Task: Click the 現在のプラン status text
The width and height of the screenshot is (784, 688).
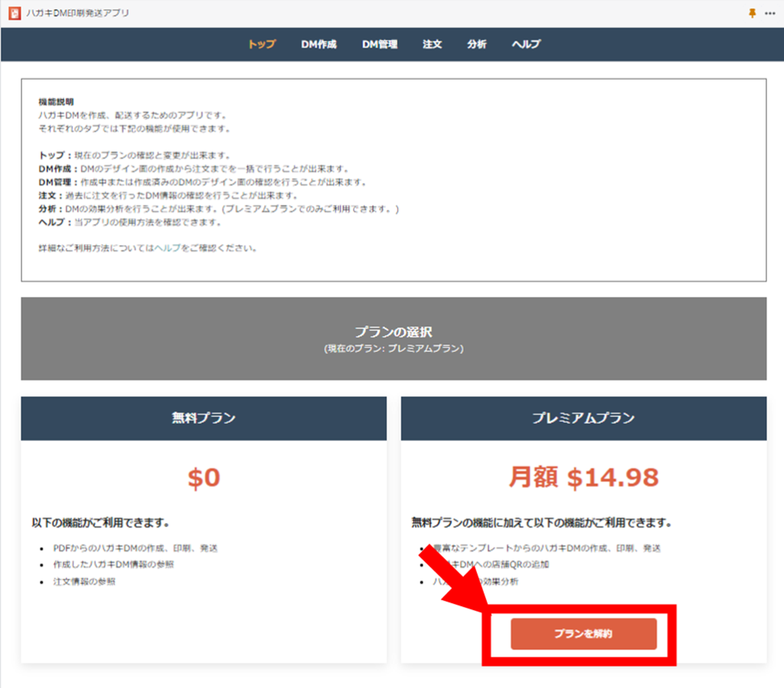Action: pos(394,348)
